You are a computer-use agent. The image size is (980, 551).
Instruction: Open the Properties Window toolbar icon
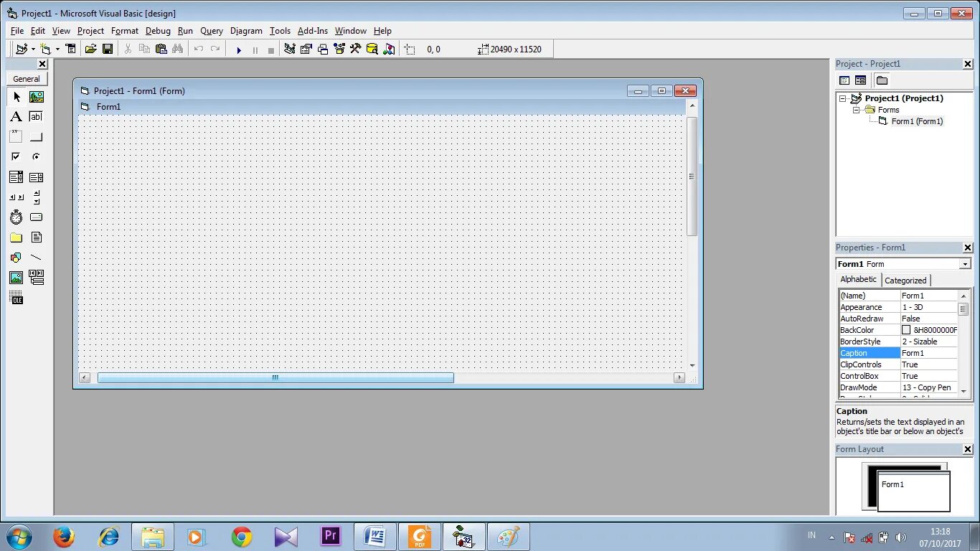(x=306, y=49)
